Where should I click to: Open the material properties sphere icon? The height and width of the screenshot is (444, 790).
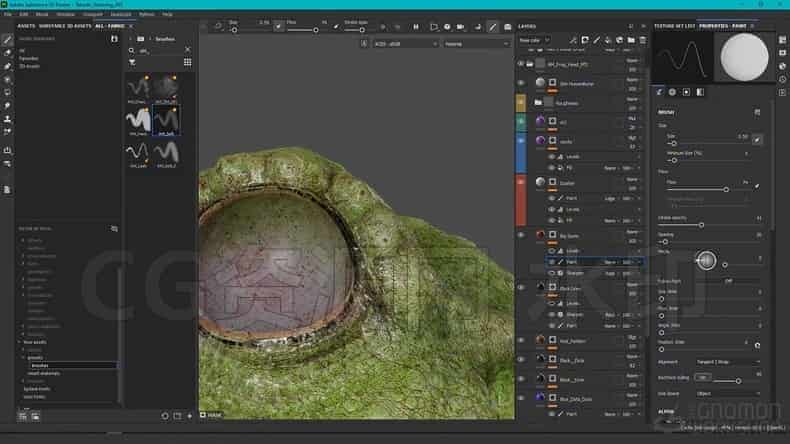[672, 92]
